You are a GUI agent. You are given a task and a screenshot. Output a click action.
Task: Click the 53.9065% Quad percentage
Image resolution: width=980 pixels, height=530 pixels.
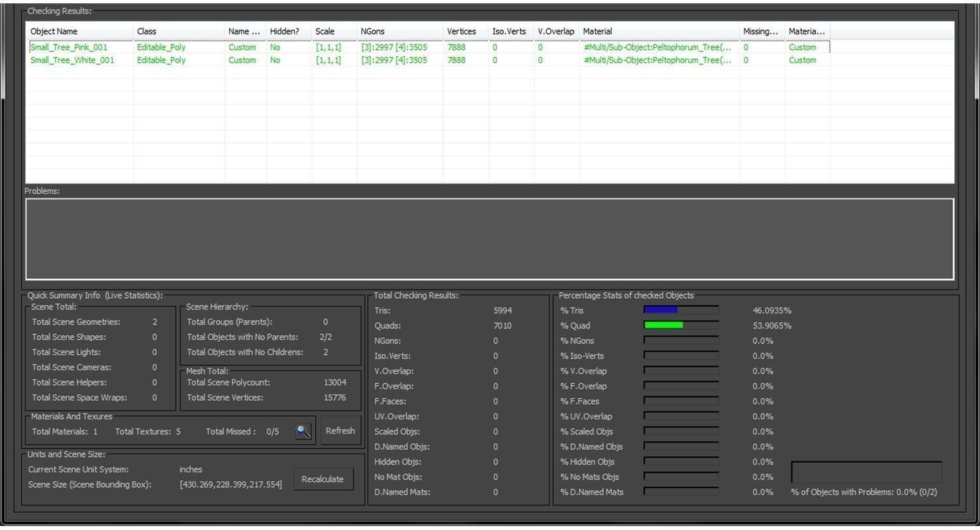pyautogui.click(x=772, y=326)
